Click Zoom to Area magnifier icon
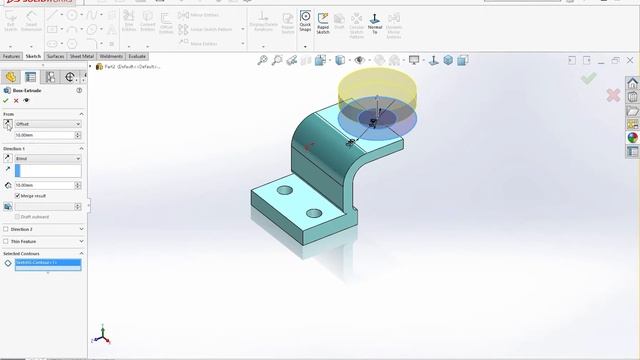The height and width of the screenshot is (360, 640). [x=277, y=60]
